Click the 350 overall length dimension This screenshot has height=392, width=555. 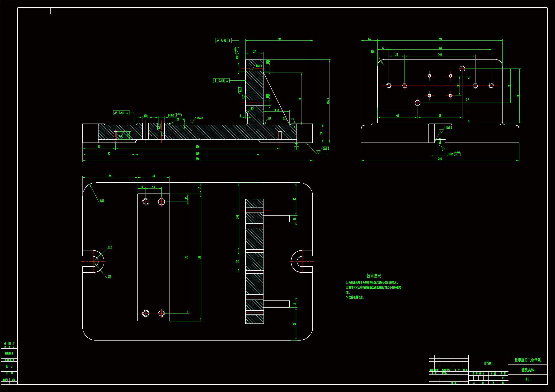tap(198, 159)
